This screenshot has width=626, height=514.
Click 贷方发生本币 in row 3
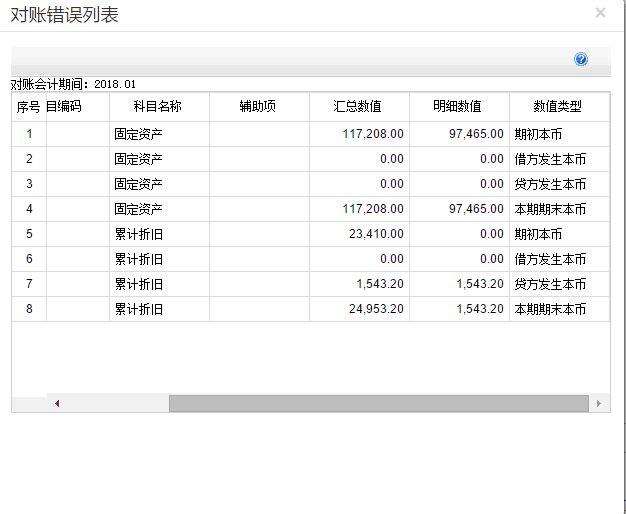point(550,184)
